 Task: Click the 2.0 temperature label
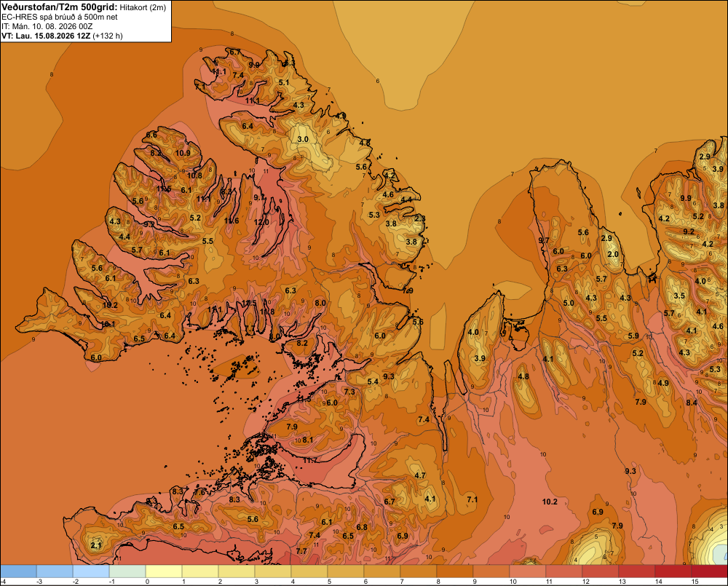[x=613, y=254]
